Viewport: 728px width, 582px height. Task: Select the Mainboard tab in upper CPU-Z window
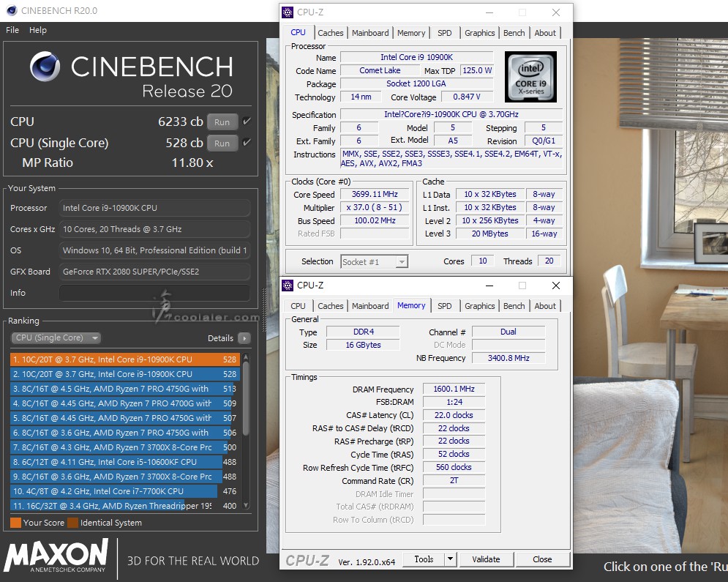click(x=370, y=33)
